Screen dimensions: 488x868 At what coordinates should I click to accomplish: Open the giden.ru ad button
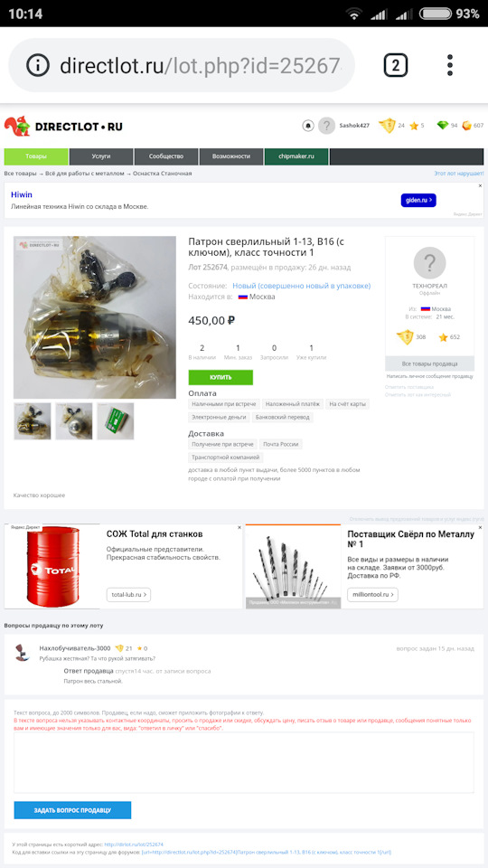tap(418, 201)
